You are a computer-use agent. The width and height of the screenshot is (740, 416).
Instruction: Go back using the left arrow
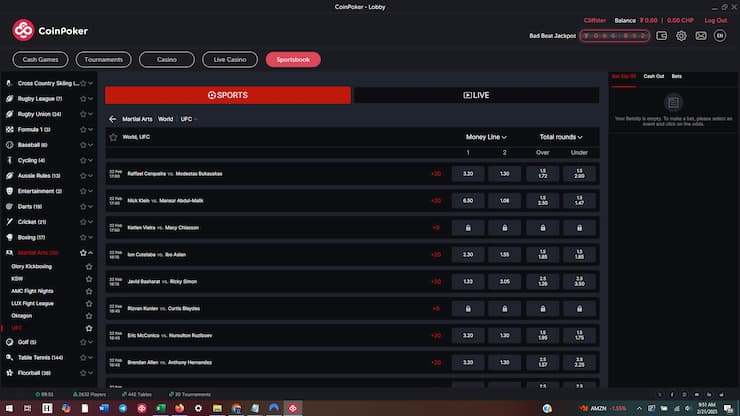(112, 119)
